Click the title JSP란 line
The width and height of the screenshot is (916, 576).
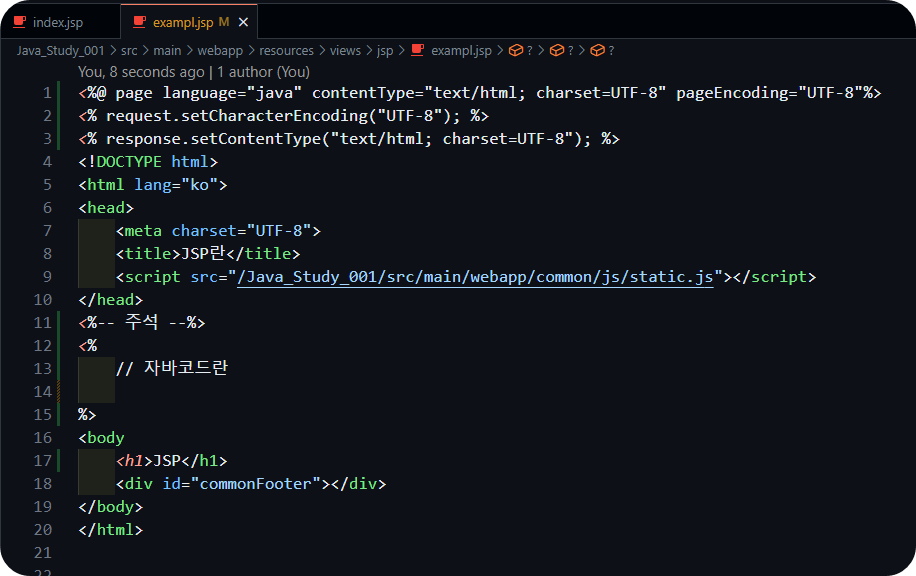click(208, 254)
